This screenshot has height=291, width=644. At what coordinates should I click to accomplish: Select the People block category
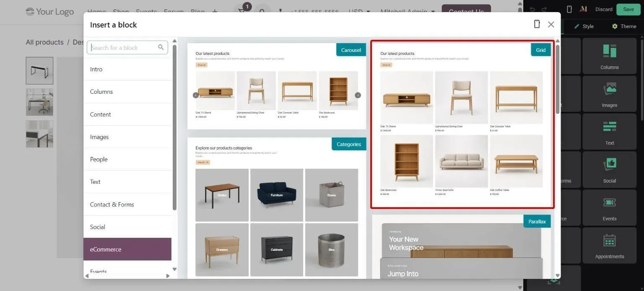click(127, 159)
